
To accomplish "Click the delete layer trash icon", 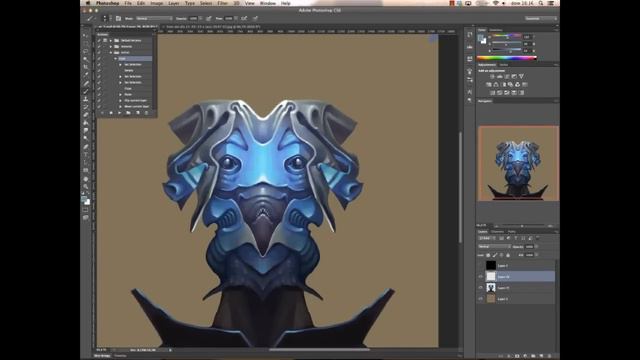I will tap(549, 356).
